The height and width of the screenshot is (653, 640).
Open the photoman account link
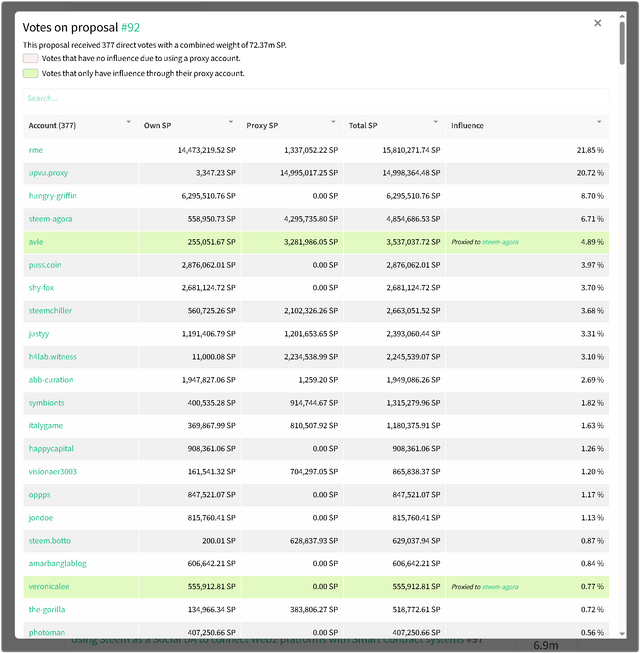tap(47, 632)
